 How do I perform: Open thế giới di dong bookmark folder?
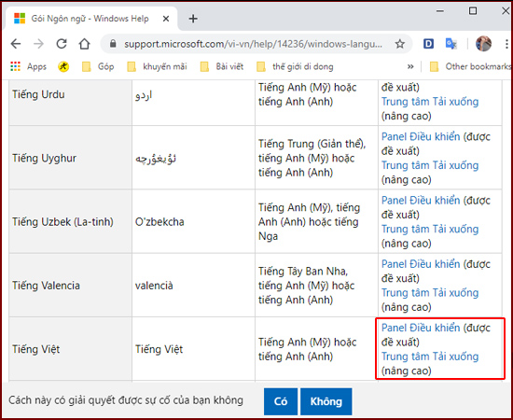point(295,67)
